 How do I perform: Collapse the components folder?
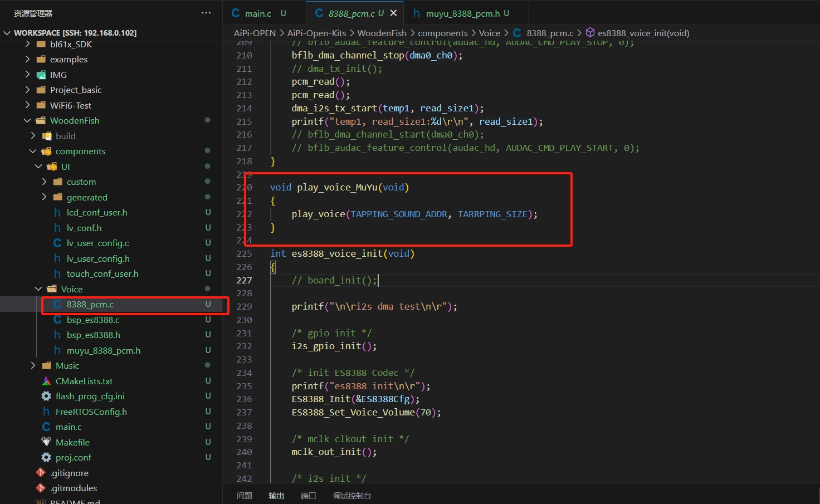33,151
